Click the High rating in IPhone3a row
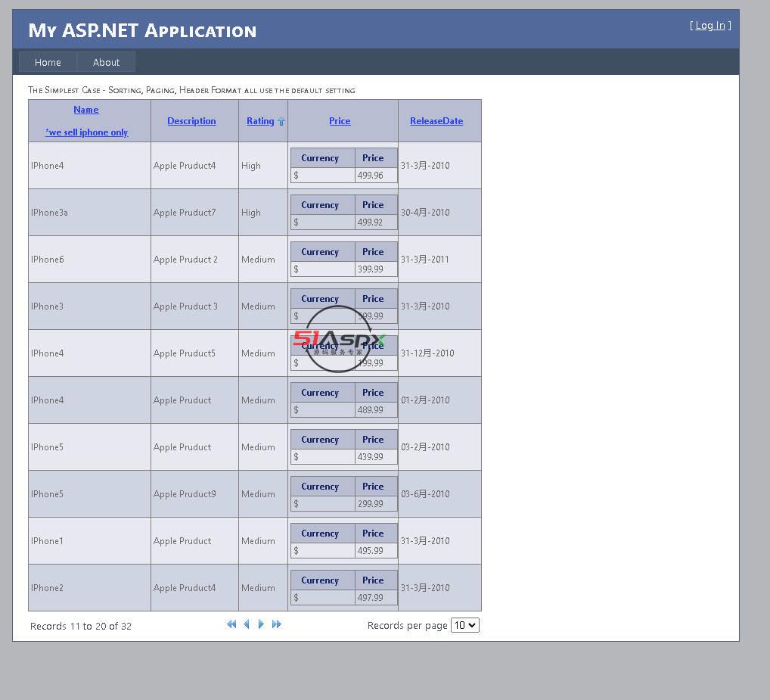 pyautogui.click(x=251, y=212)
